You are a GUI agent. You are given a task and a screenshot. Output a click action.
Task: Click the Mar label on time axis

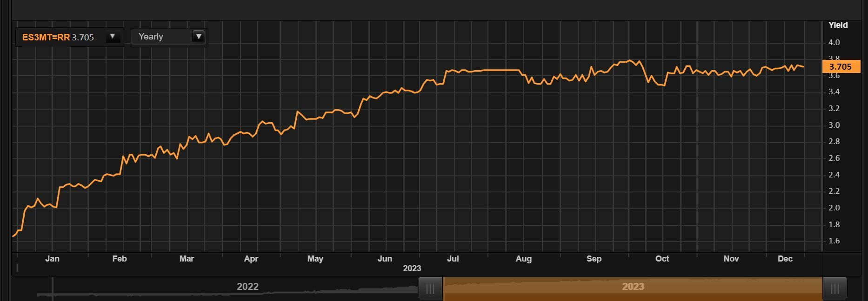tap(187, 259)
